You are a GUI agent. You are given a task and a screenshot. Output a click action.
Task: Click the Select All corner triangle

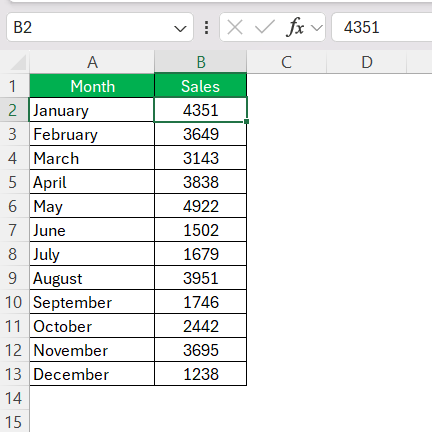coord(18,63)
